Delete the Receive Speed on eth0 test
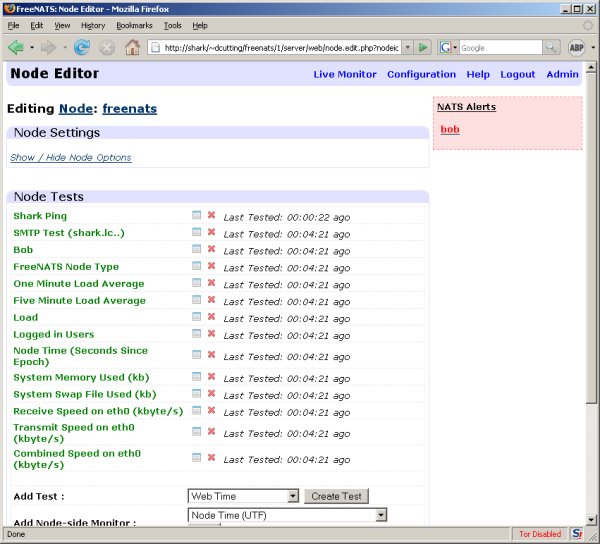This screenshot has height=544, width=600. point(211,410)
